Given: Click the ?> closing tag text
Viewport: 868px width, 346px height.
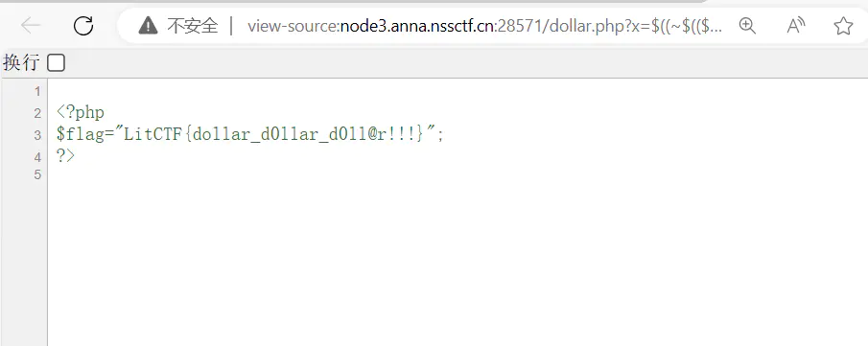Looking at the screenshot, I should click(65, 155).
